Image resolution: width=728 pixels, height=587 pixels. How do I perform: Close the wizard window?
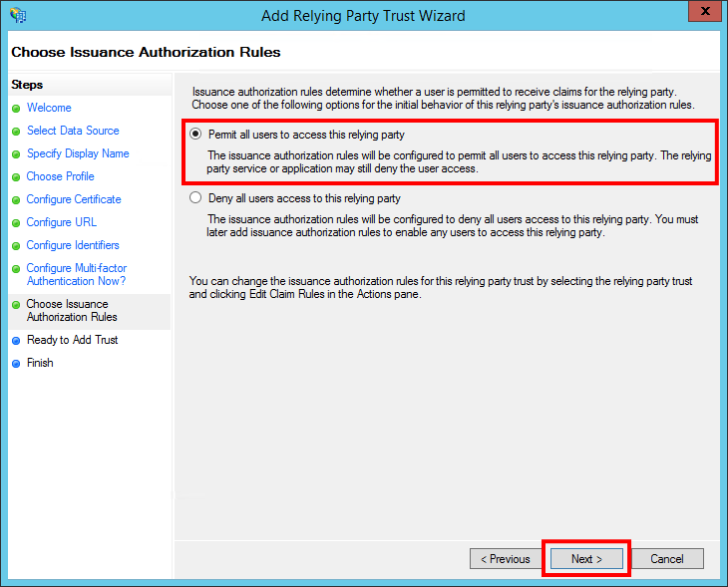pyautogui.click(x=705, y=11)
